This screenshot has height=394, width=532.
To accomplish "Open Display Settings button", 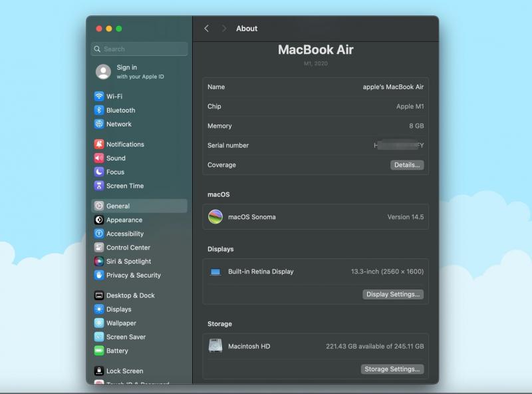I will pos(393,294).
